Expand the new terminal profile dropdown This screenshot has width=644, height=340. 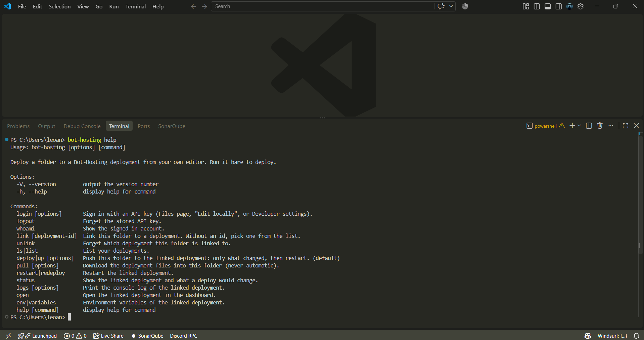(579, 125)
